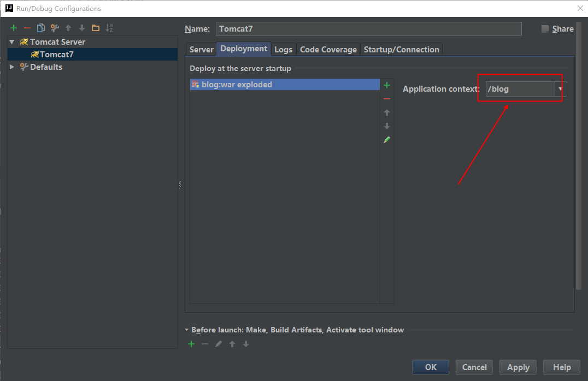Screen dimensions: 588x381
Task: Sort configurations alphabetically icon
Action: tap(109, 28)
